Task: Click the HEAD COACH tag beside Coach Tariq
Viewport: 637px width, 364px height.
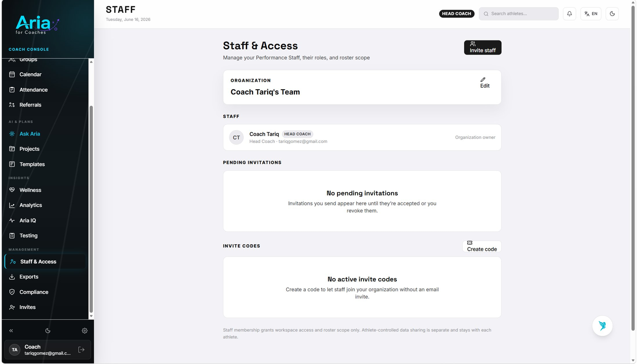Action: [298, 134]
